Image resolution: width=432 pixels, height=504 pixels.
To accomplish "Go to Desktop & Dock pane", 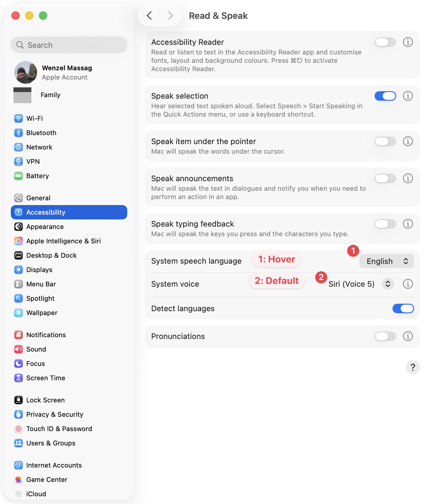I will [51, 255].
